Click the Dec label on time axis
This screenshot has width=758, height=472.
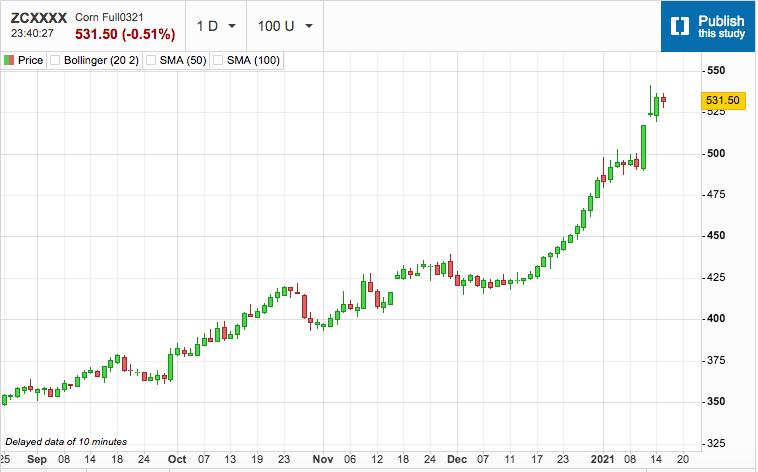[x=457, y=459]
